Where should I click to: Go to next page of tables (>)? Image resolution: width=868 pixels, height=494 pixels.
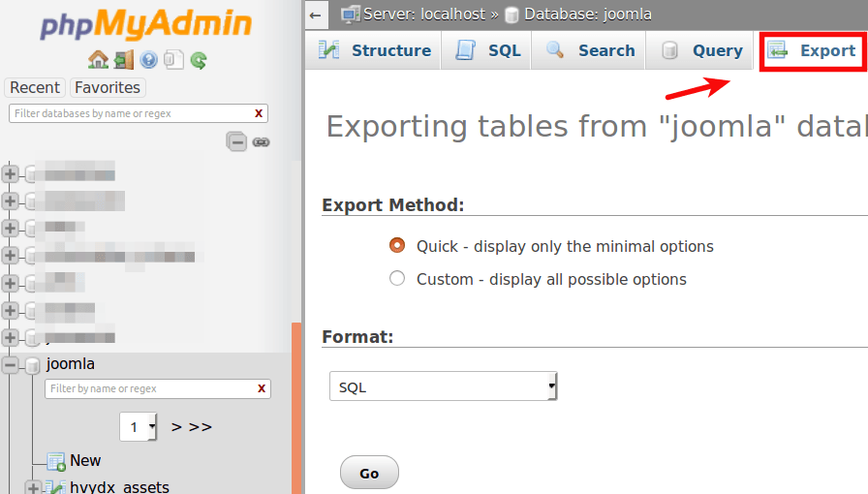coord(176,427)
